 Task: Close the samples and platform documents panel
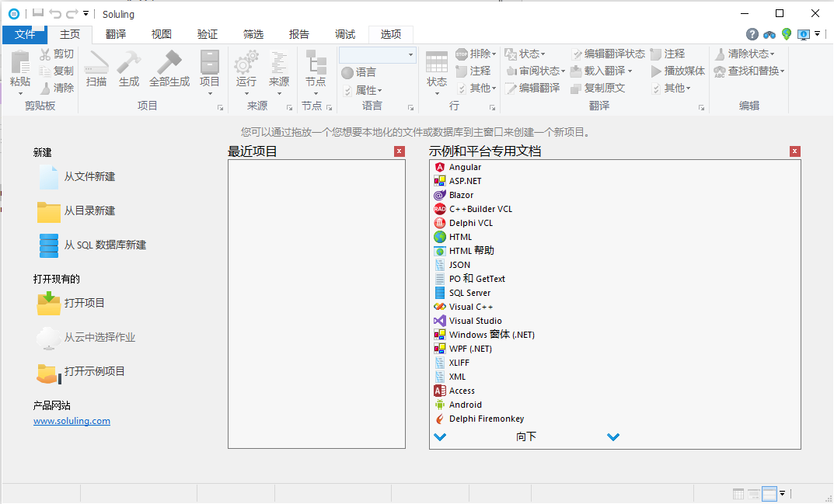(x=795, y=151)
